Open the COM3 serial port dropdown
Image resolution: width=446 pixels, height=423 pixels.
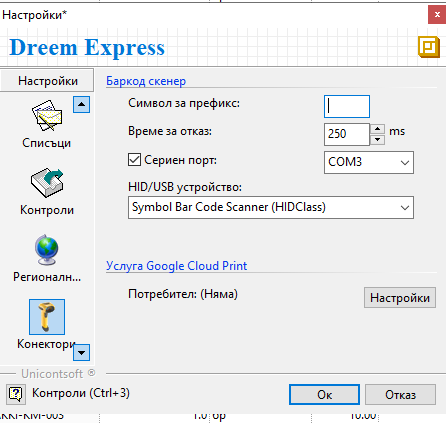click(x=369, y=162)
